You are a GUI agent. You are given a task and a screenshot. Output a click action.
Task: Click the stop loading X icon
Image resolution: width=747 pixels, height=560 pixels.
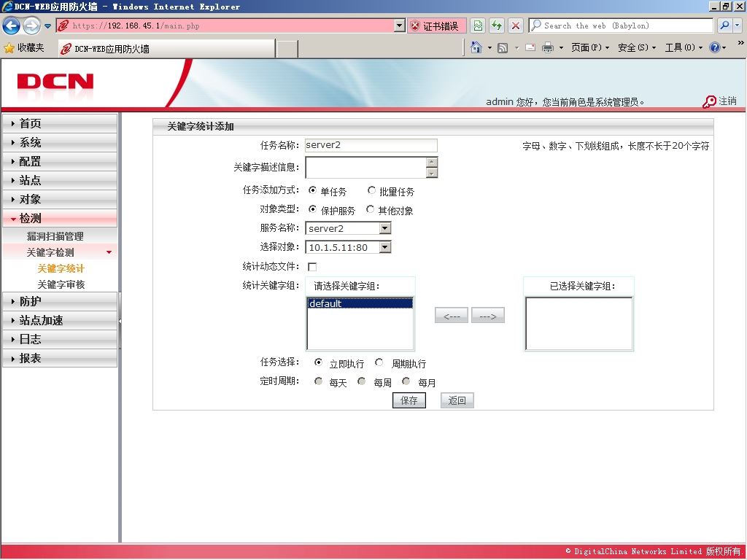516,26
